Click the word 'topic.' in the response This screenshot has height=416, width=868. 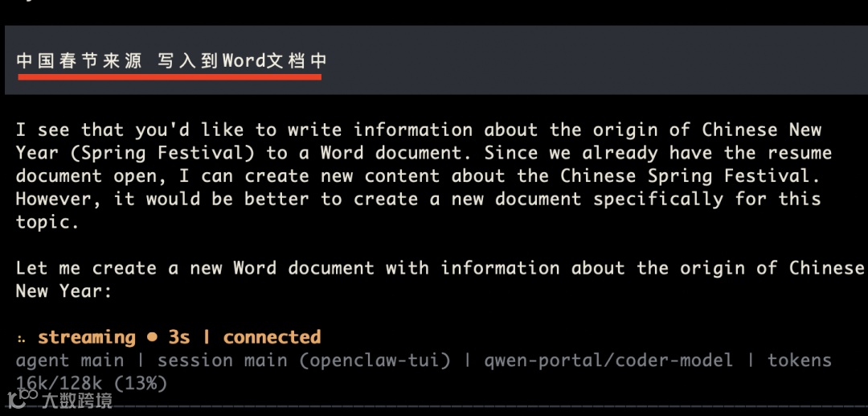(x=47, y=223)
